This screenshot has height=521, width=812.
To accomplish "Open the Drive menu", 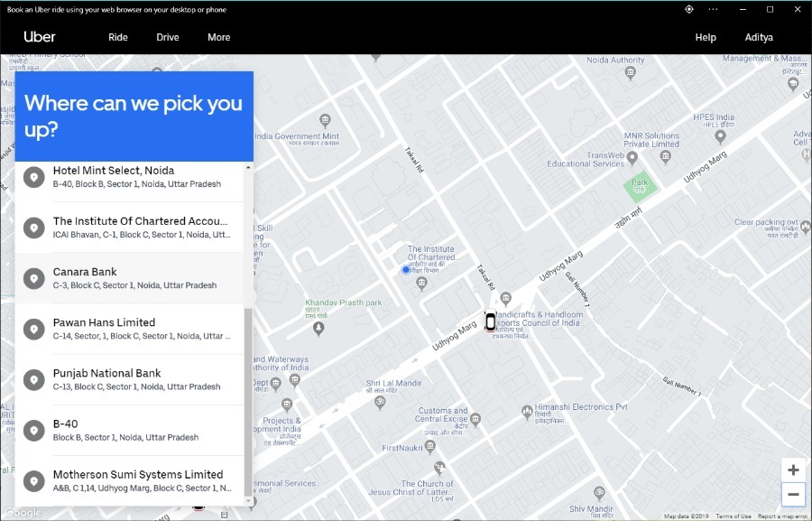I will click(168, 37).
